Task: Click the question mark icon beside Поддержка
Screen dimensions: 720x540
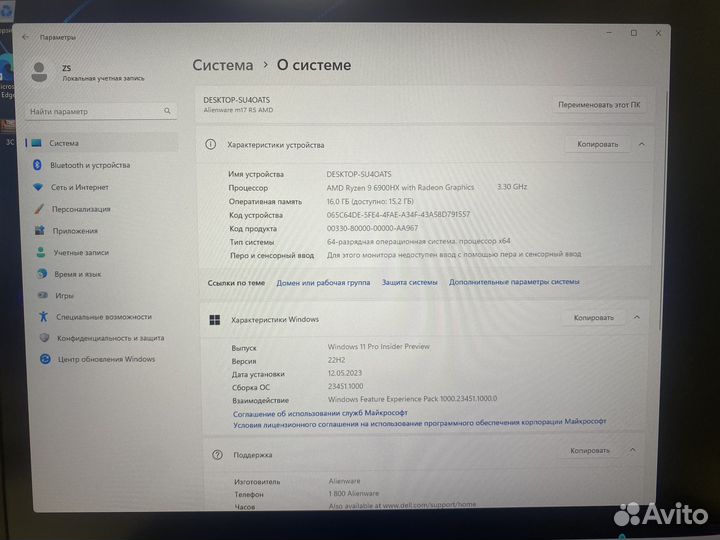Action: click(217, 455)
